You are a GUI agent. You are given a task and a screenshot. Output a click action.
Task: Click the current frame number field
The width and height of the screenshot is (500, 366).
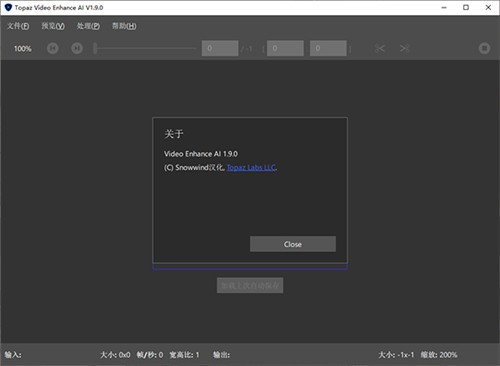tap(220, 48)
